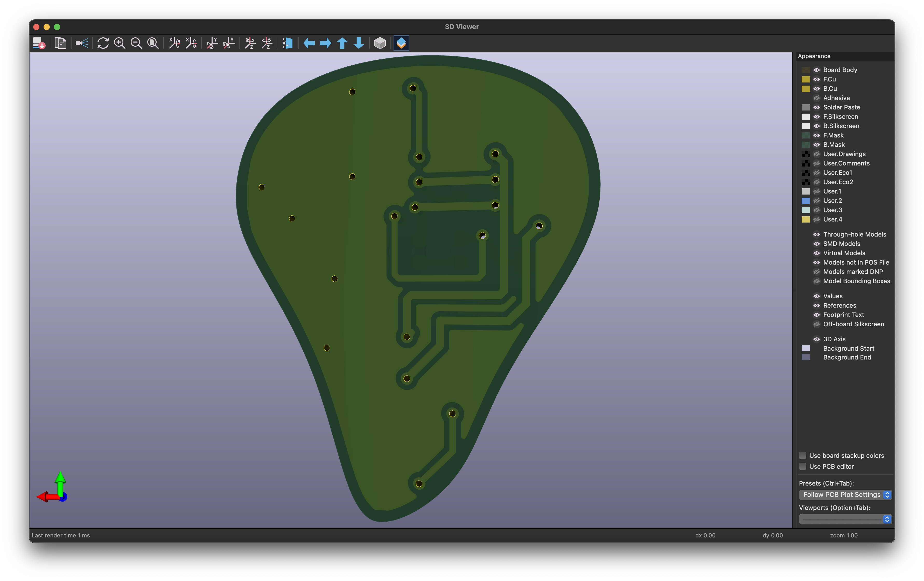Zoom to fit the board
The height and width of the screenshot is (581, 924).
[x=153, y=43]
